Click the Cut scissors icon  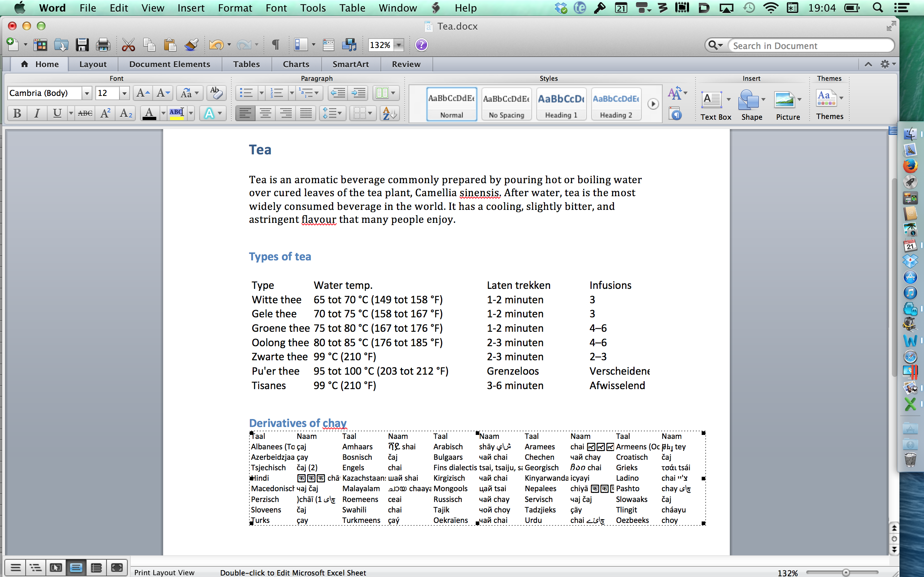(128, 45)
